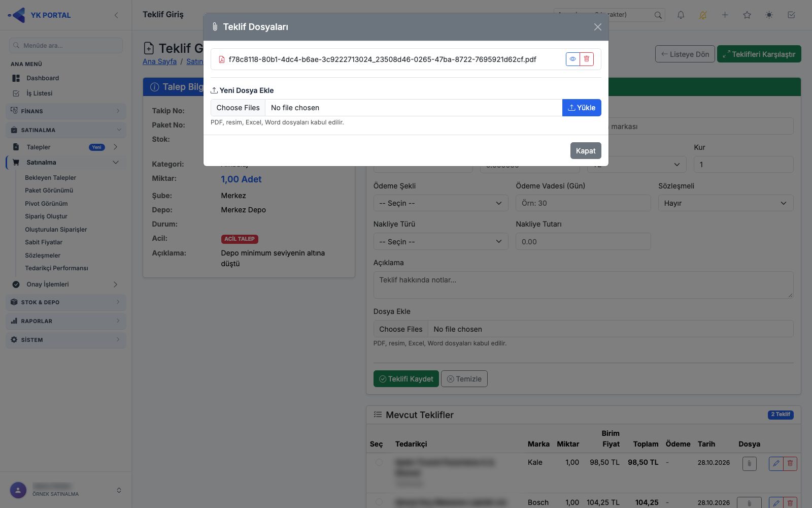Delete the uploaded PDF file with the trash icon
Screen dimensions: 812x508
tap(587, 59)
